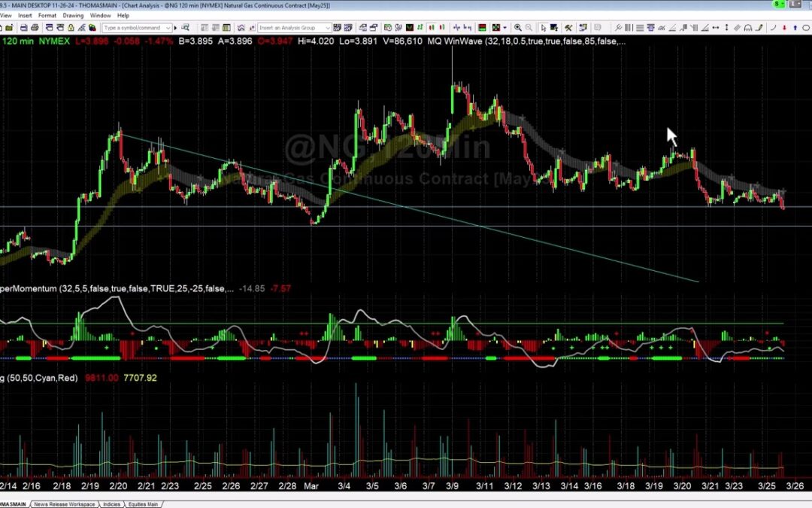Open the Drawing menu
This screenshot has height=508, width=812.
[73, 14]
